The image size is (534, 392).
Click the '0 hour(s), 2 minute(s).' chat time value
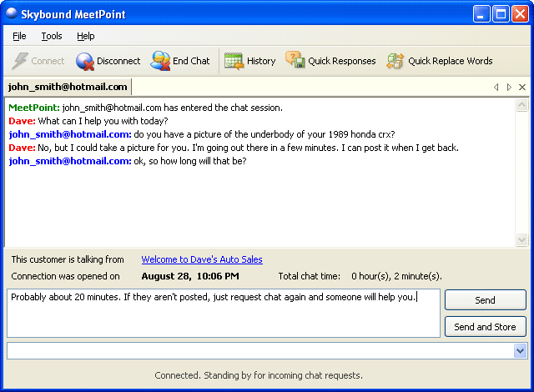(397, 276)
